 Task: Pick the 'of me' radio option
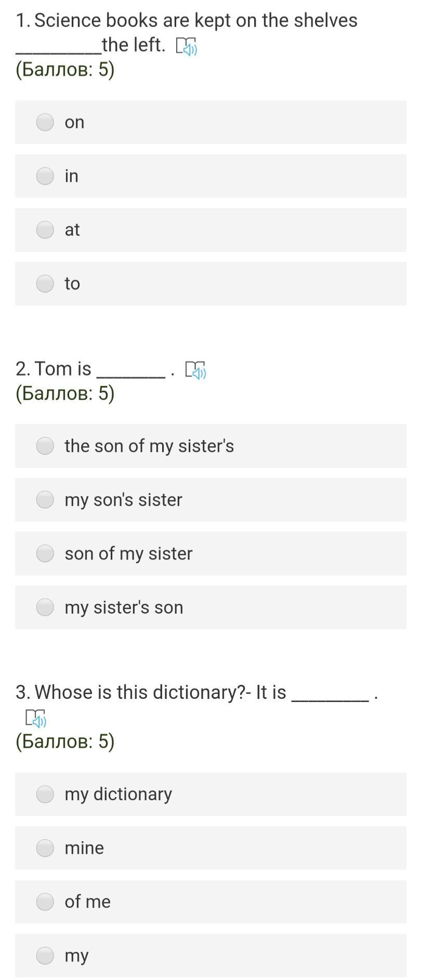click(x=45, y=902)
